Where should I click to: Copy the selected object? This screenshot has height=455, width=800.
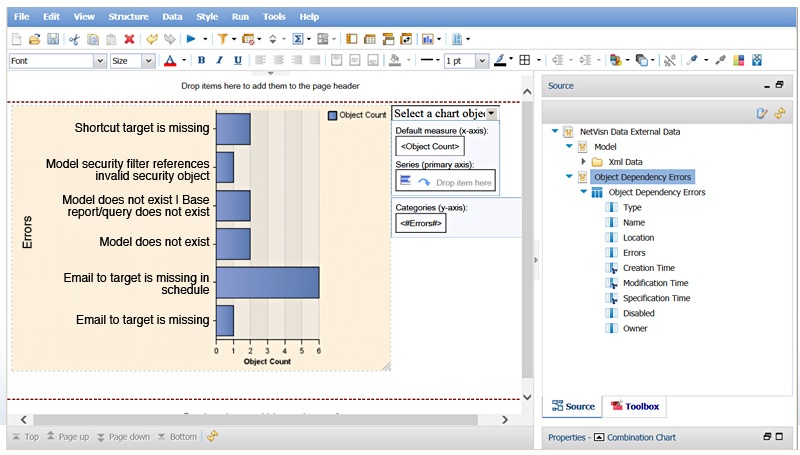click(x=93, y=39)
